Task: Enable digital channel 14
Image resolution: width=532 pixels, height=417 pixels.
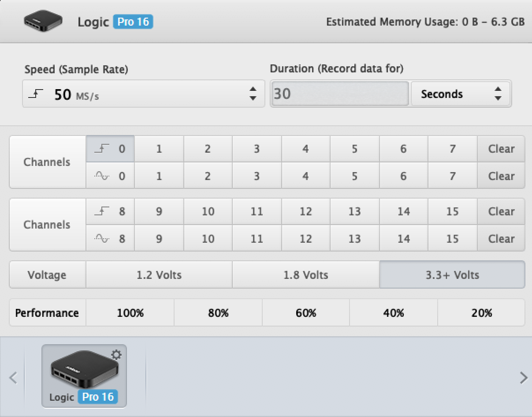Action: click(x=403, y=211)
